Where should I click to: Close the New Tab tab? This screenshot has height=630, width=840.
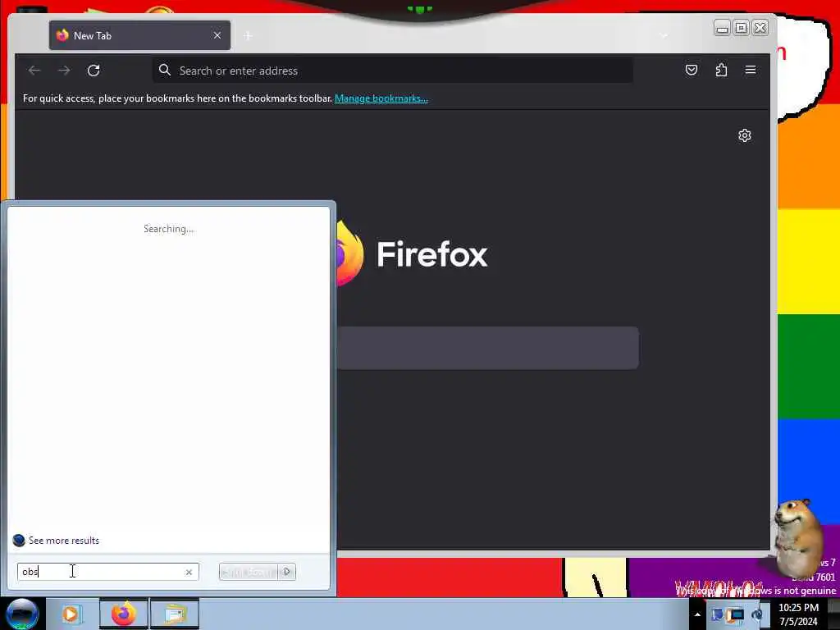tap(217, 35)
